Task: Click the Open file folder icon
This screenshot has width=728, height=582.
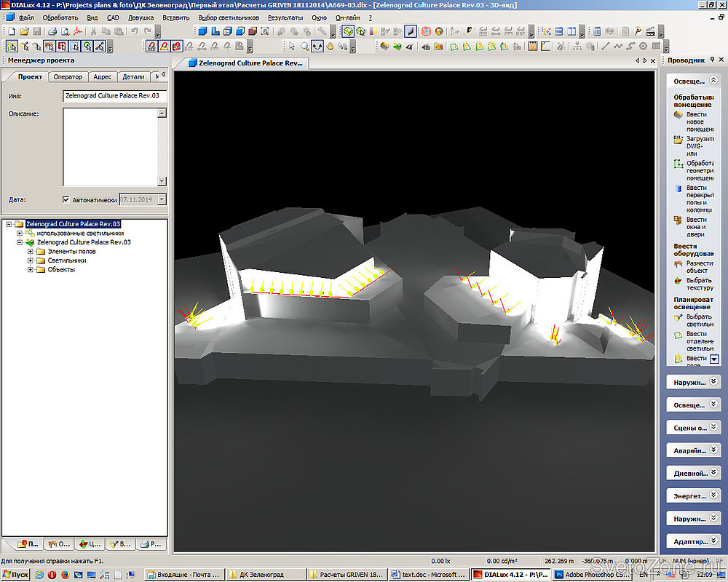Action: [24, 31]
